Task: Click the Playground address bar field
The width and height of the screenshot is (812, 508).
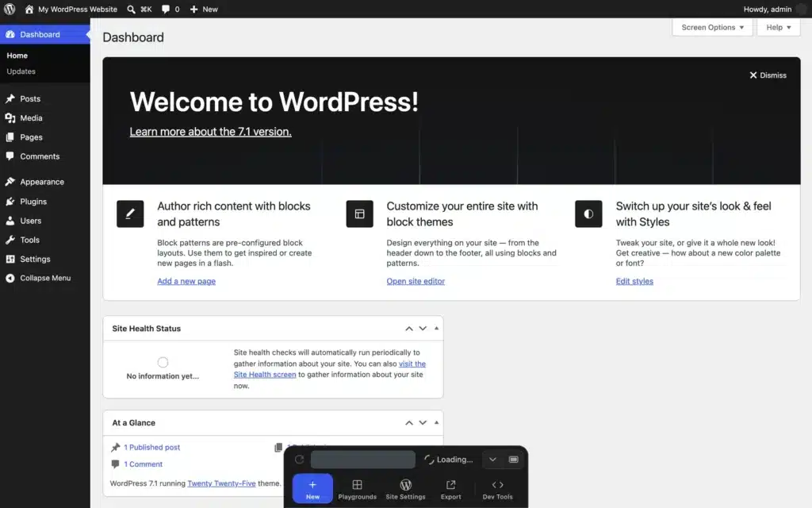Action: 363,460
